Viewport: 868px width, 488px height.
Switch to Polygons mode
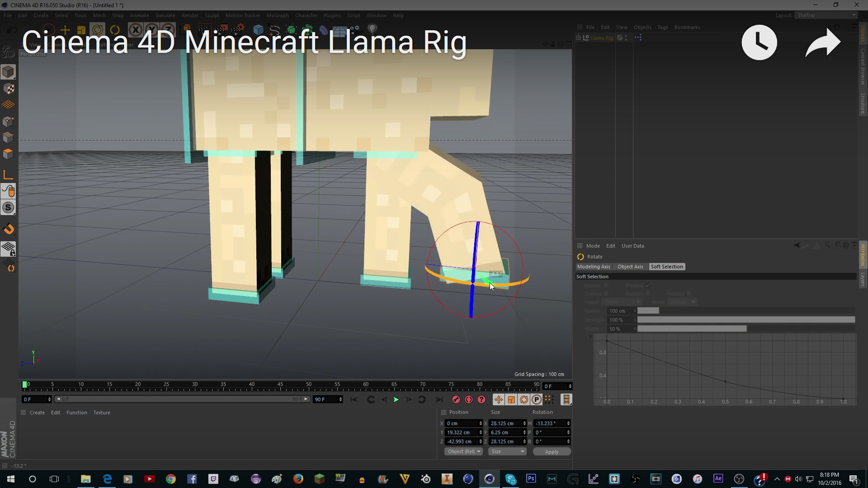point(8,154)
